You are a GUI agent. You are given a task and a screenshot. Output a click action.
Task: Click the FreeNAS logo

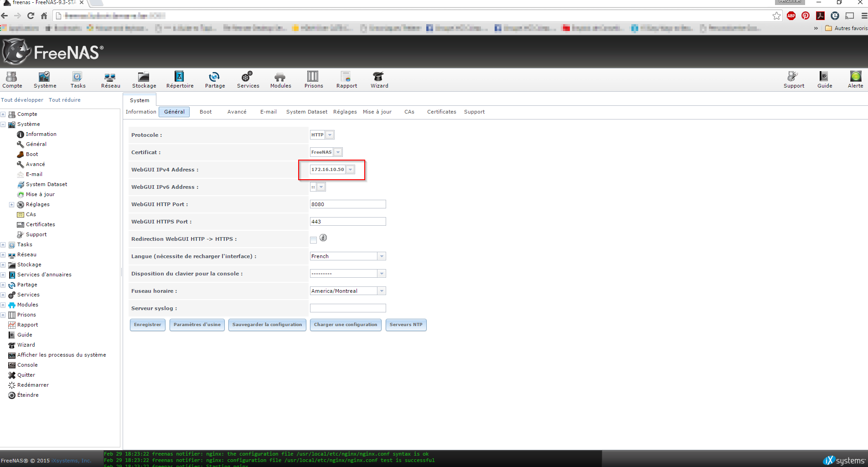click(x=52, y=52)
